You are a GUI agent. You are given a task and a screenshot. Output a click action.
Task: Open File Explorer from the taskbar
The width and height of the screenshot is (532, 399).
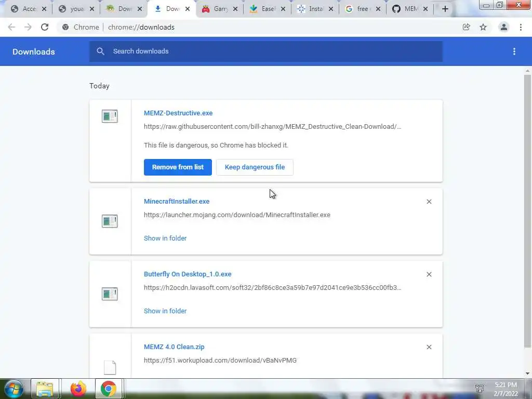45,389
